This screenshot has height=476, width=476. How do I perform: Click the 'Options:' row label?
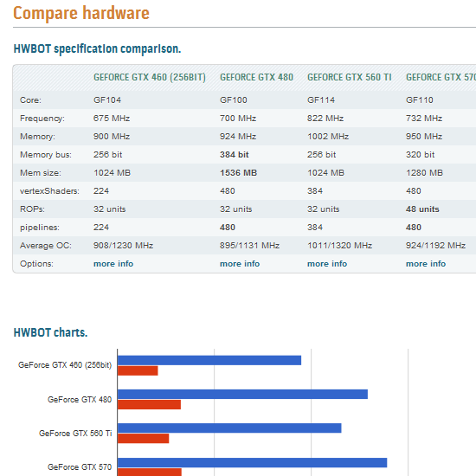(36, 263)
